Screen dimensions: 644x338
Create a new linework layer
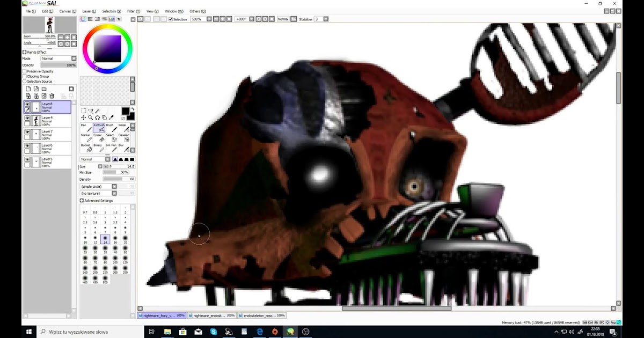point(36,89)
